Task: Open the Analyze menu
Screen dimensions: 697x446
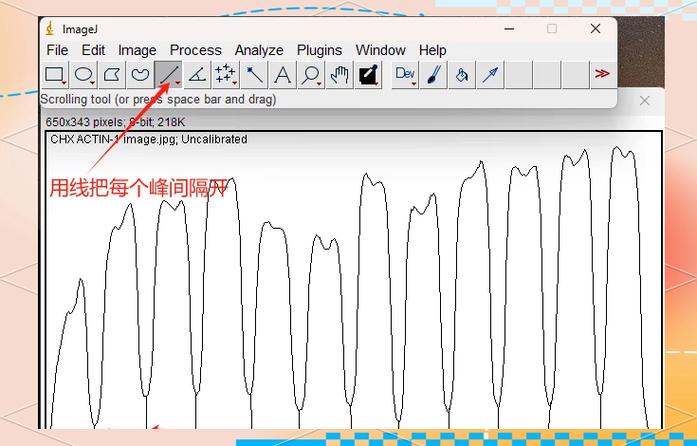Action: click(259, 50)
